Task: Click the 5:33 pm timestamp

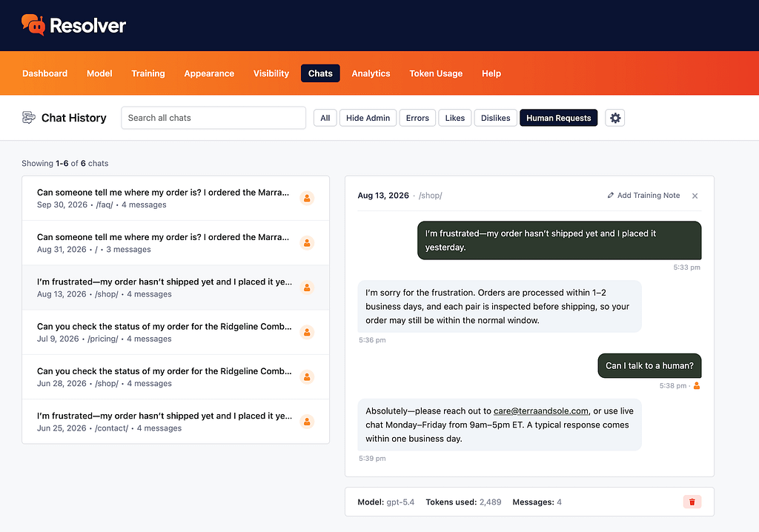Action: [x=686, y=267]
